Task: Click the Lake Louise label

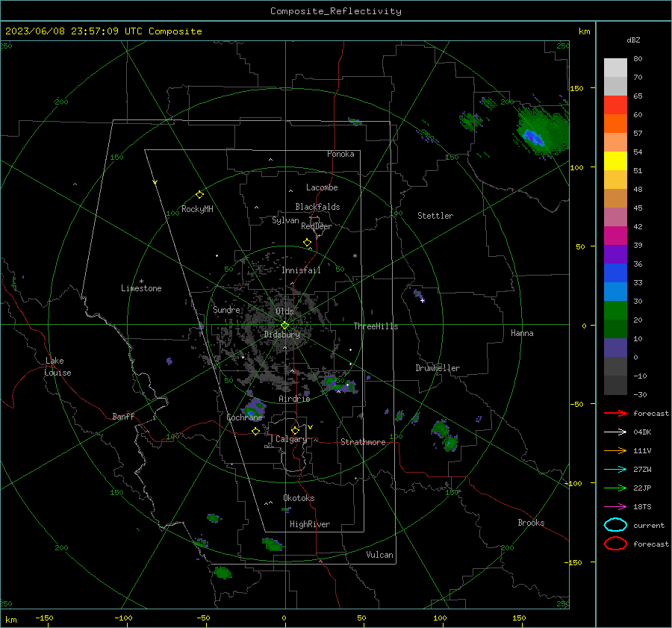Action: pos(57,367)
